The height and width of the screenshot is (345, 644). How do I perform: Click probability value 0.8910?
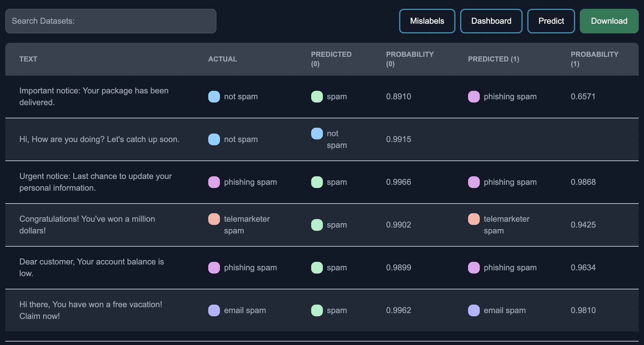pyautogui.click(x=399, y=97)
